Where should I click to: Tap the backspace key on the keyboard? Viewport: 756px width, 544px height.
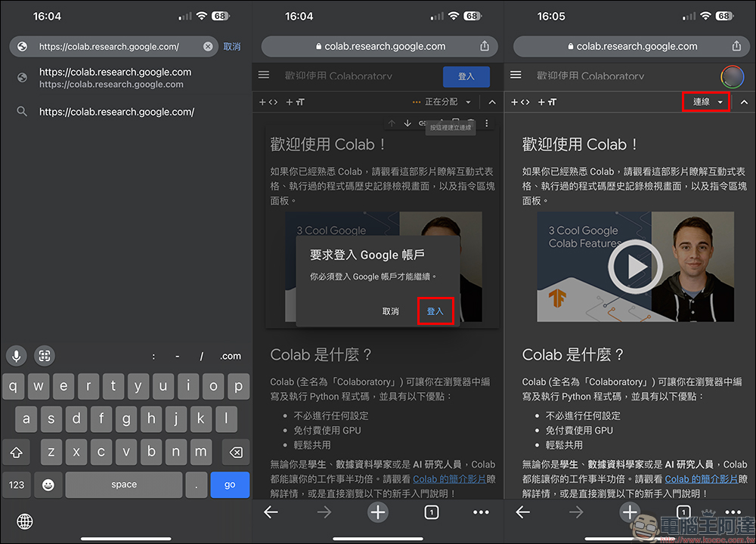236,452
